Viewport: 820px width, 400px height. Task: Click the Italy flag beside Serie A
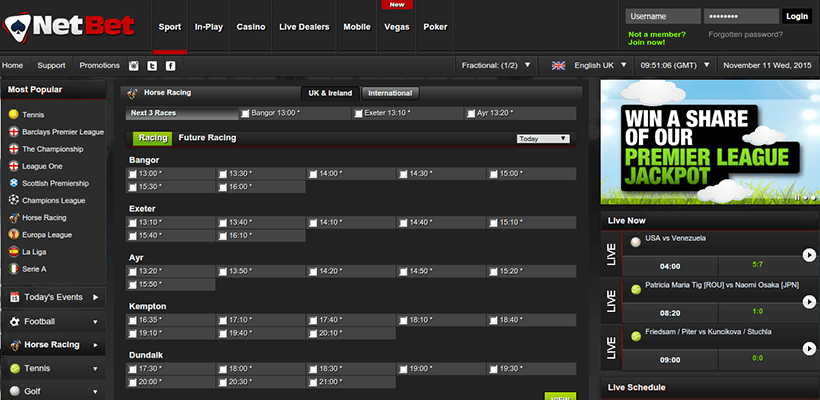14,269
